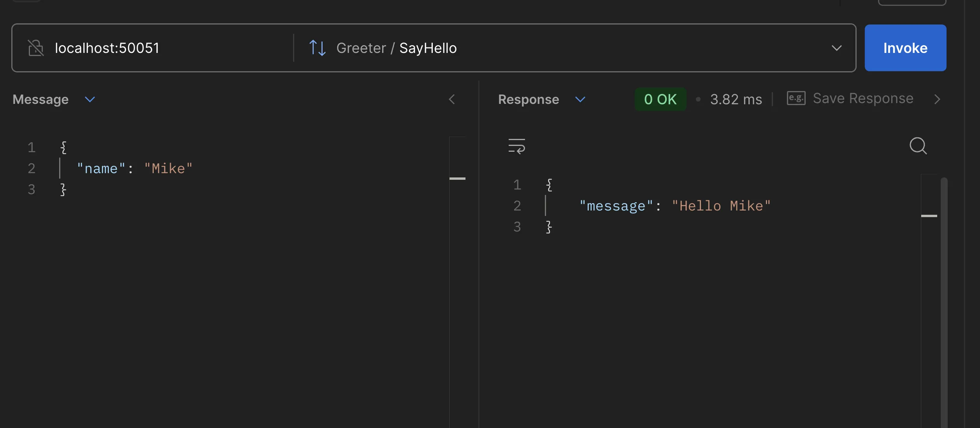Expand the response pane right chevron
Viewport: 980px width, 428px height.
(x=937, y=100)
